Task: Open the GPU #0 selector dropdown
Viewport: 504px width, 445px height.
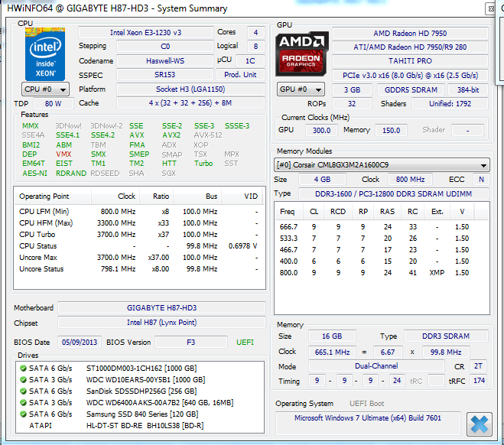Action: pyautogui.click(x=301, y=89)
